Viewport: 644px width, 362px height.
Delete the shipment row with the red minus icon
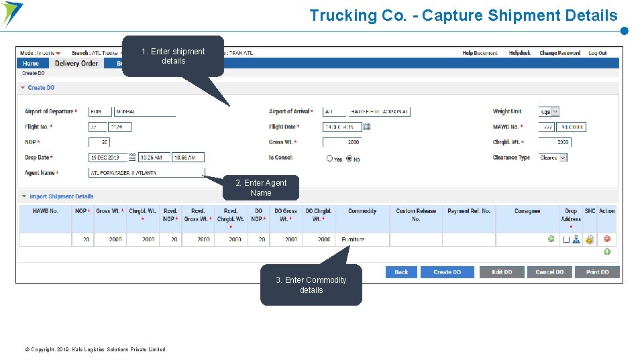607,239
